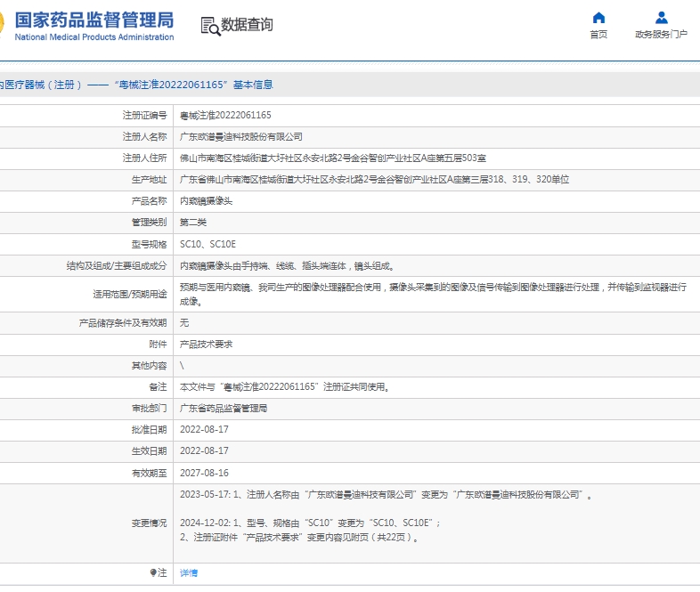The height and width of the screenshot is (592, 700).
Task: Click the 有效期至 row label
Action: coord(149,473)
